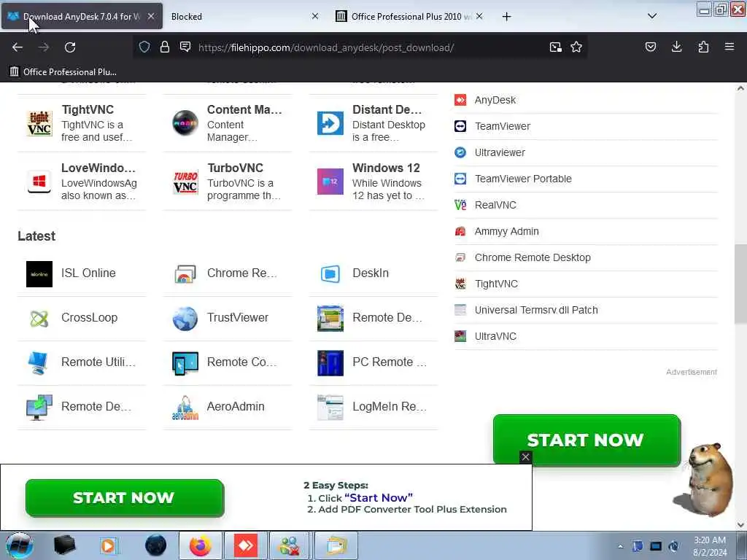The image size is (747, 560).
Task: Open the UltraVNC sidebar link
Action: pyautogui.click(x=495, y=336)
